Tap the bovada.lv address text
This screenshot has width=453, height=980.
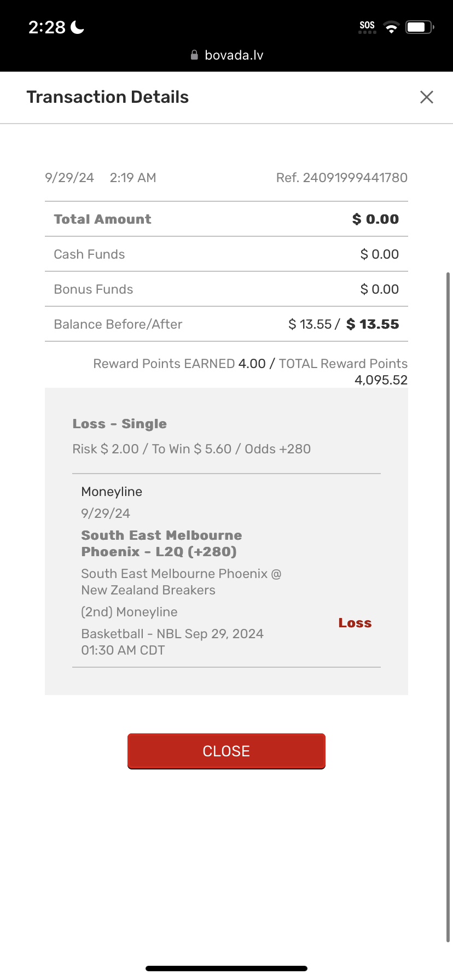tap(234, 55)
